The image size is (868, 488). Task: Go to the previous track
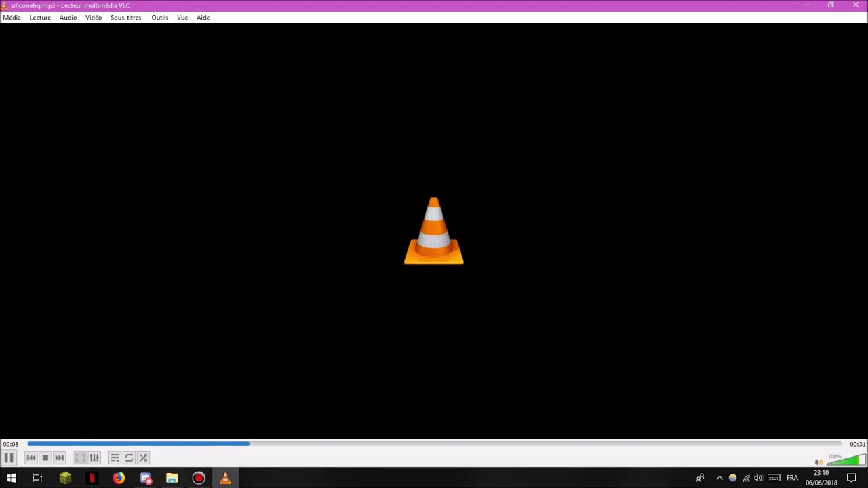31,458
